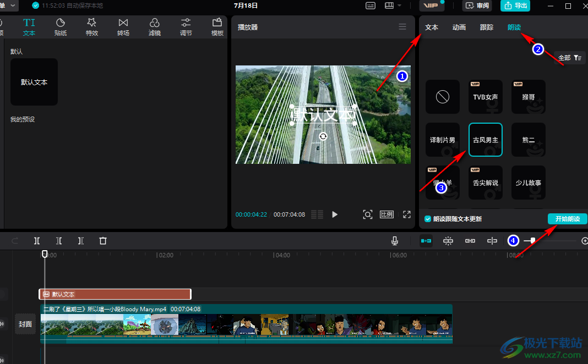Toggle clip linkage chain icon
588x364 pixels.
(x=470, y=241)
